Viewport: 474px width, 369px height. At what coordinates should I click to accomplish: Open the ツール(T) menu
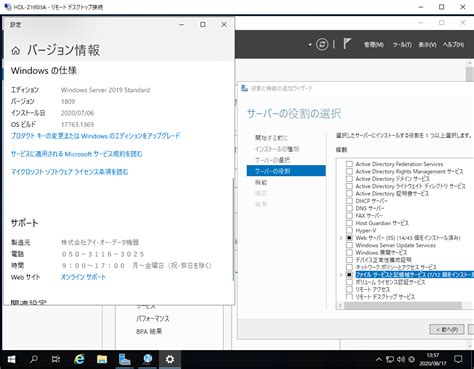402,44
